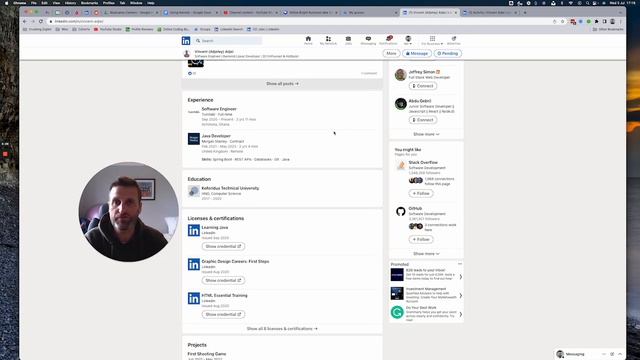The height and width of the screenshot is (360, 640).
Task: Open the Advertise link in navigation
Action: [x=453, y=40]
